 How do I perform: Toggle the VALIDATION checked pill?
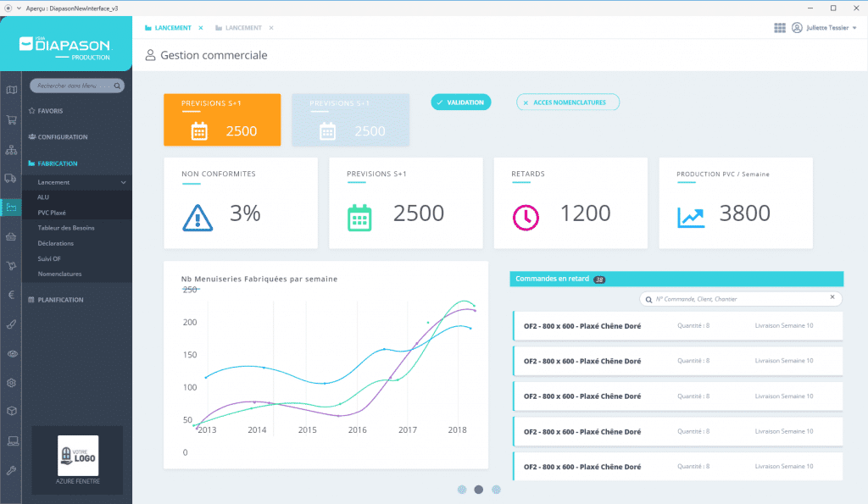pyautogui.click(x=460, y=102)
